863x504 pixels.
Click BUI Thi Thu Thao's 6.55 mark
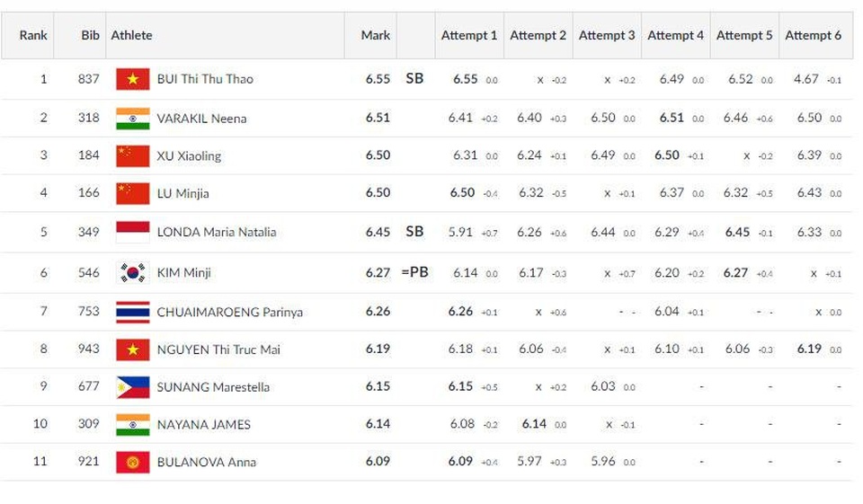click(x=378, y=79)
